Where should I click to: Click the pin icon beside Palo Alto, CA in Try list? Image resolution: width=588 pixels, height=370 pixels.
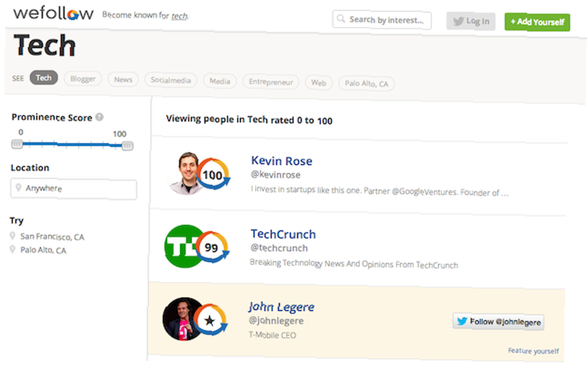pos(13,250)
